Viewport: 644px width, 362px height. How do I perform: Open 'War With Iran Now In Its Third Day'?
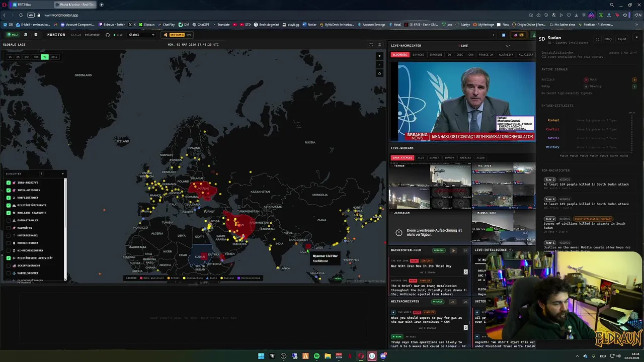tap(421, 266)
